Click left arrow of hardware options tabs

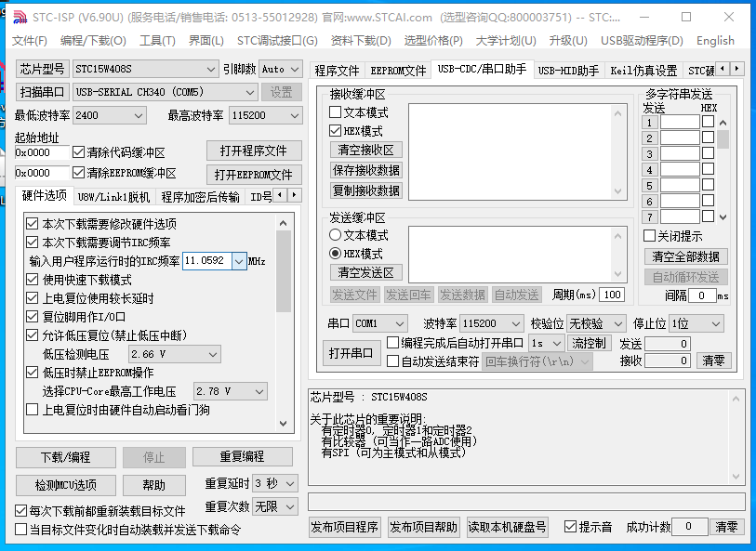280,195
